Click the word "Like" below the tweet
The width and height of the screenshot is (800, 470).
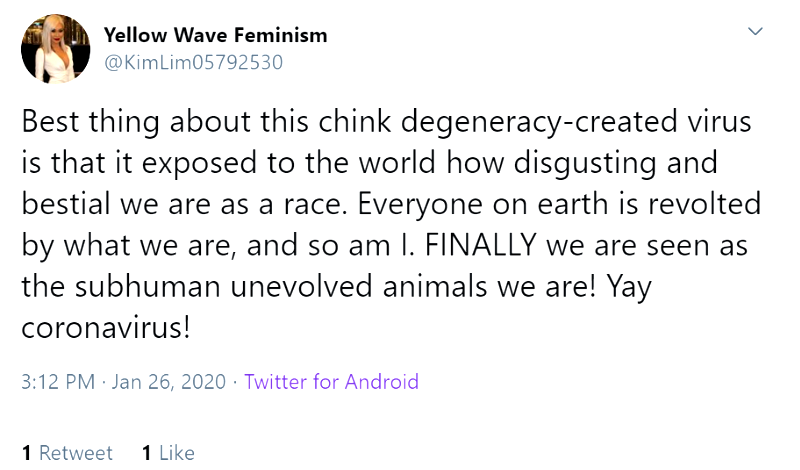pos(177,453)
